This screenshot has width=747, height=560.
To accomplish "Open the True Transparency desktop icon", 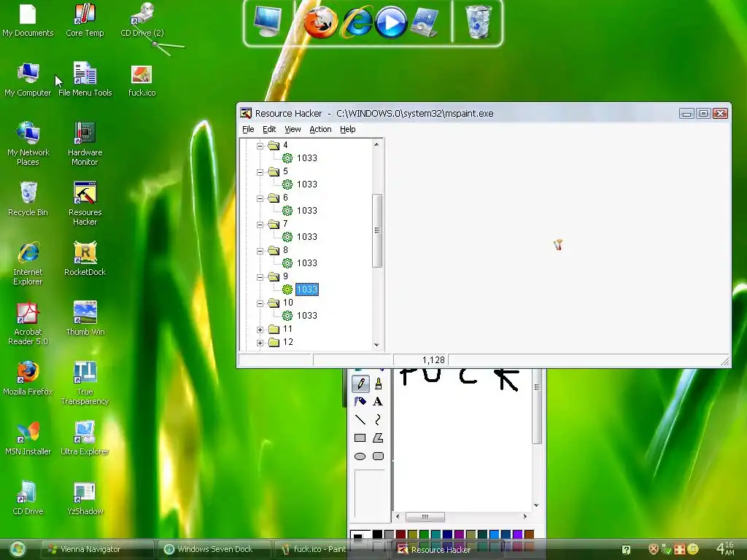I will [x=85, y=383].
